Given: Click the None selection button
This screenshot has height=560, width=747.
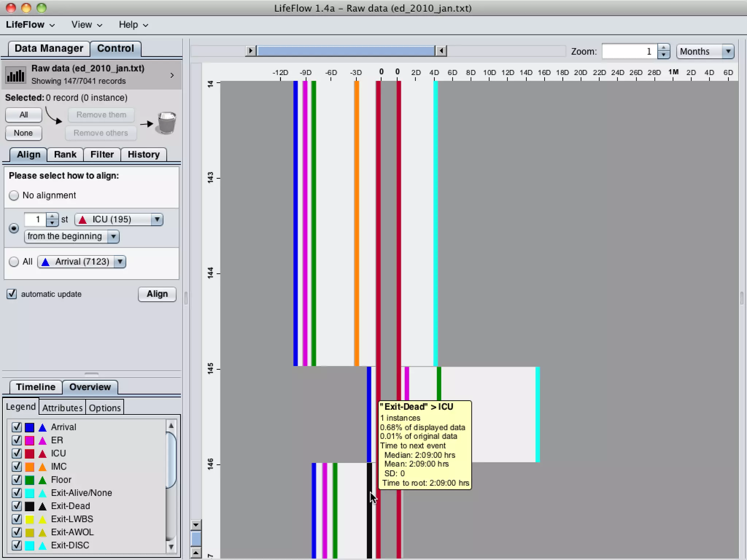Looking at the screenshot, I should (23, 133).
